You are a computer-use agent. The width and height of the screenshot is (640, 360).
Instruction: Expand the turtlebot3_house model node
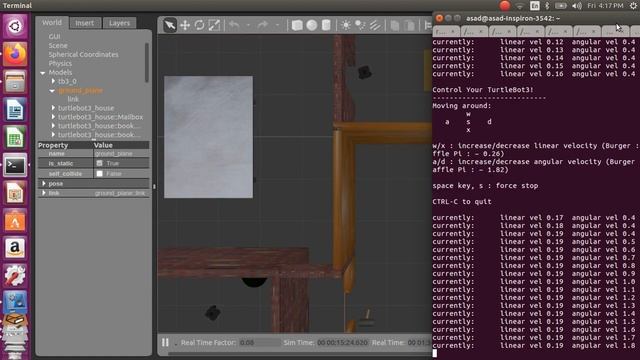click(53, 108)
